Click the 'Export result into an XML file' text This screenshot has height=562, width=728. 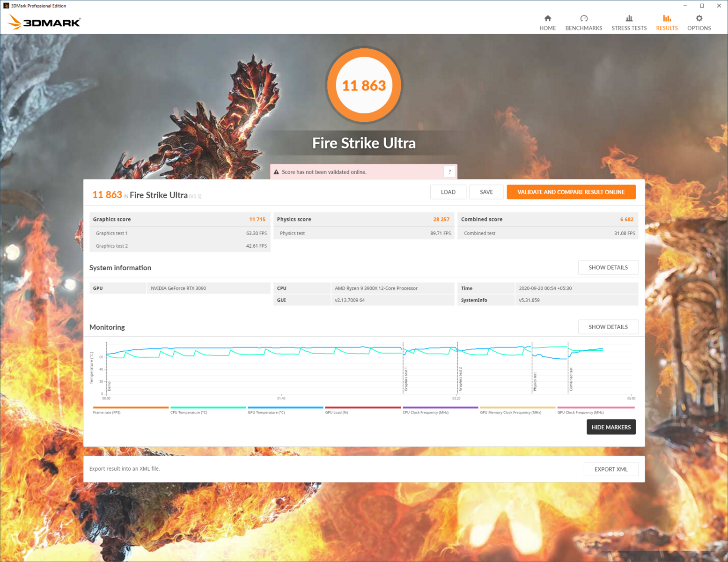(x=125, y=469)
